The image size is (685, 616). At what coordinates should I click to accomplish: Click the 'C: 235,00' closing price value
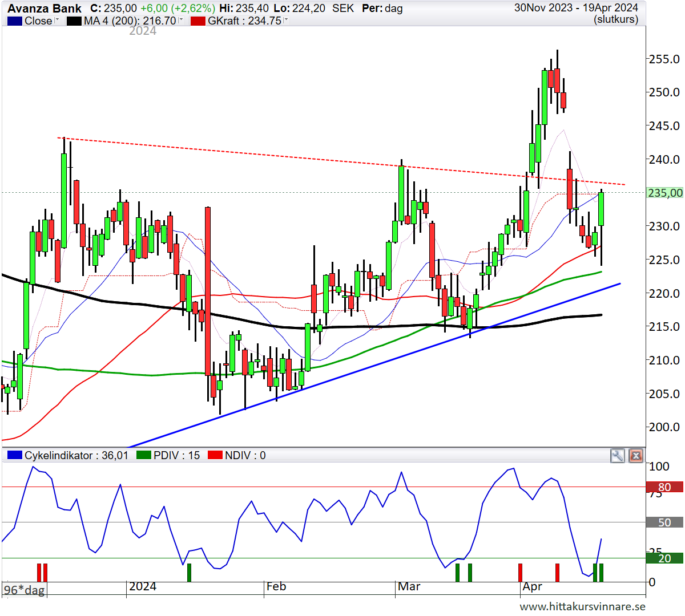coord(114,9)
